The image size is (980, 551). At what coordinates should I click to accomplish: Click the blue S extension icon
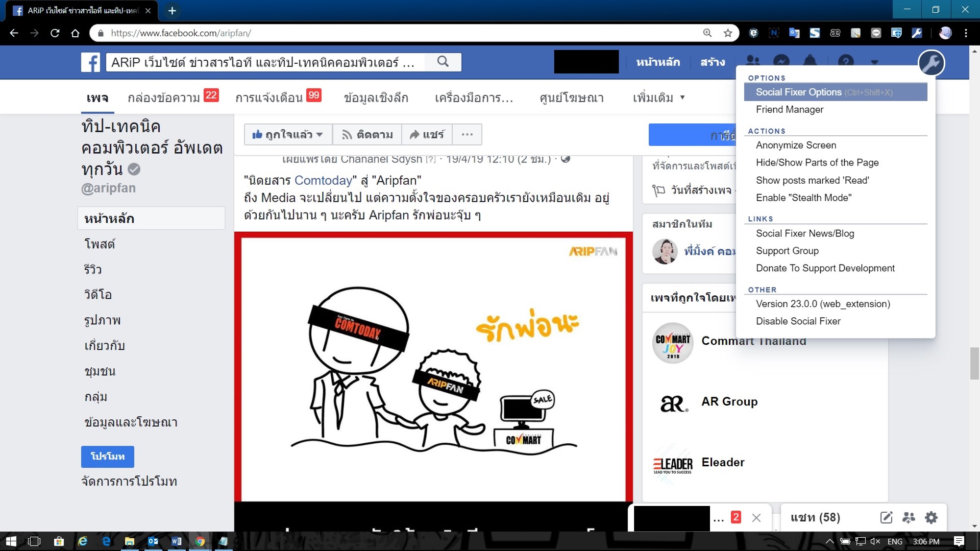(815, 33)
